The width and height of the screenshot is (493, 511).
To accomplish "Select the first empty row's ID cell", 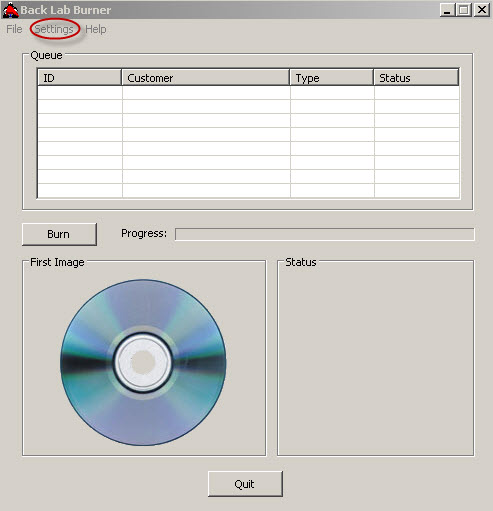I will pos(80,93).
